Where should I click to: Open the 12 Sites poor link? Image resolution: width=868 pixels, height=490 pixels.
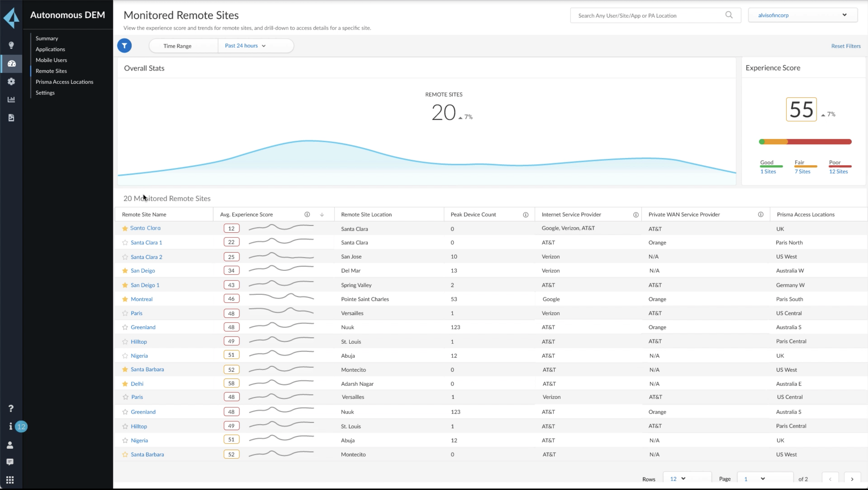pyautogui.click(x=838, y=171)
